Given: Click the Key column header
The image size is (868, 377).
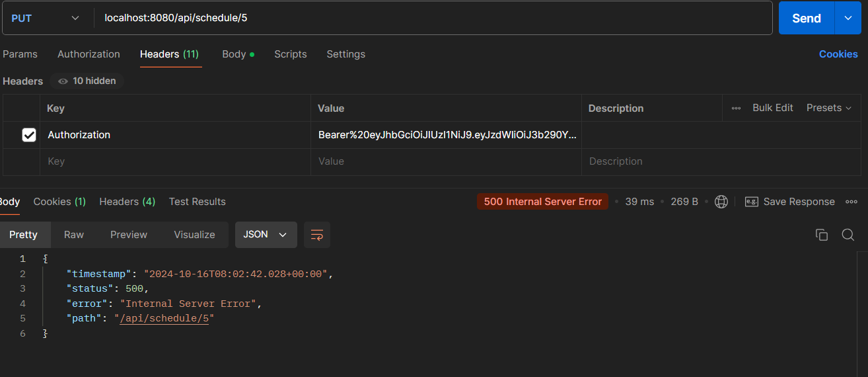Looking at the screenshot, I should coord(55,108).
